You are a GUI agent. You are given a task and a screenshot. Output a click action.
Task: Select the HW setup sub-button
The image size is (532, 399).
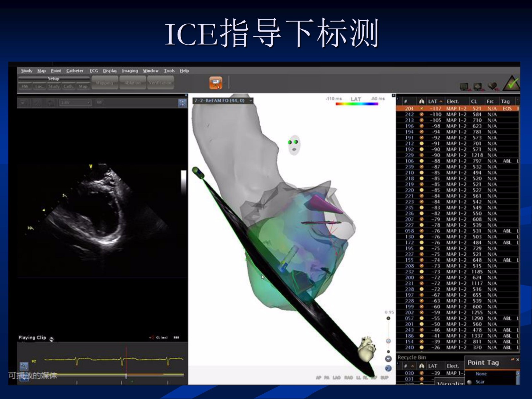point(25,86)
